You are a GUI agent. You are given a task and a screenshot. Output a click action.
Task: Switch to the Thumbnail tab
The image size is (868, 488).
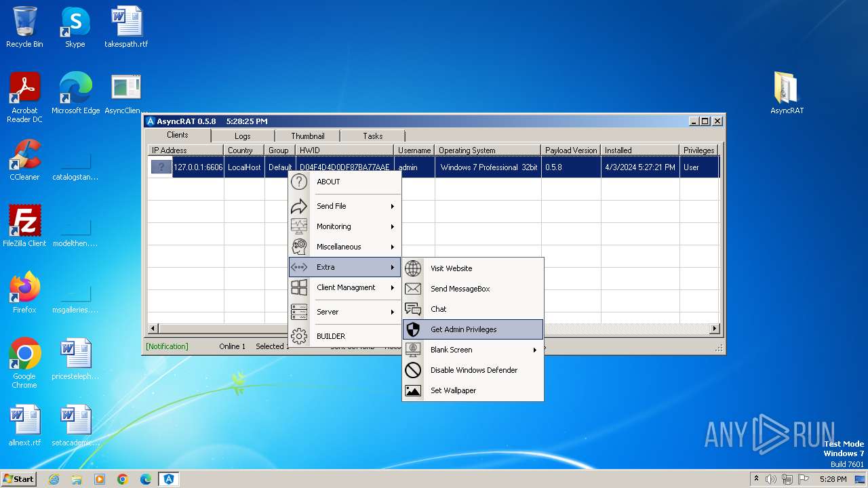click(x=308, y=136)
